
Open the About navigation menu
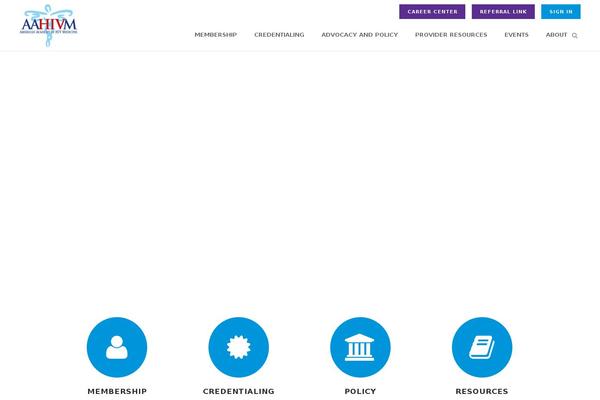point(556,35)
